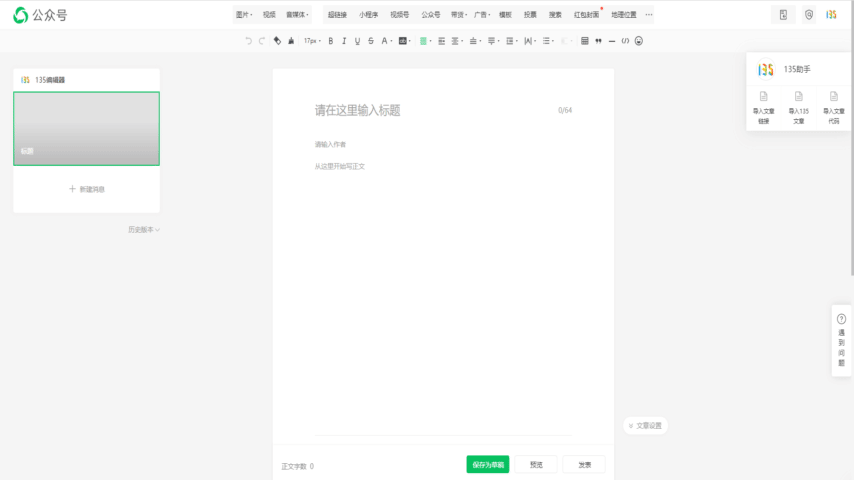Image resolution: width=854 pixels, height=480 pixels.
Task: Click the 投票 menu item
Action: point(530,15)
